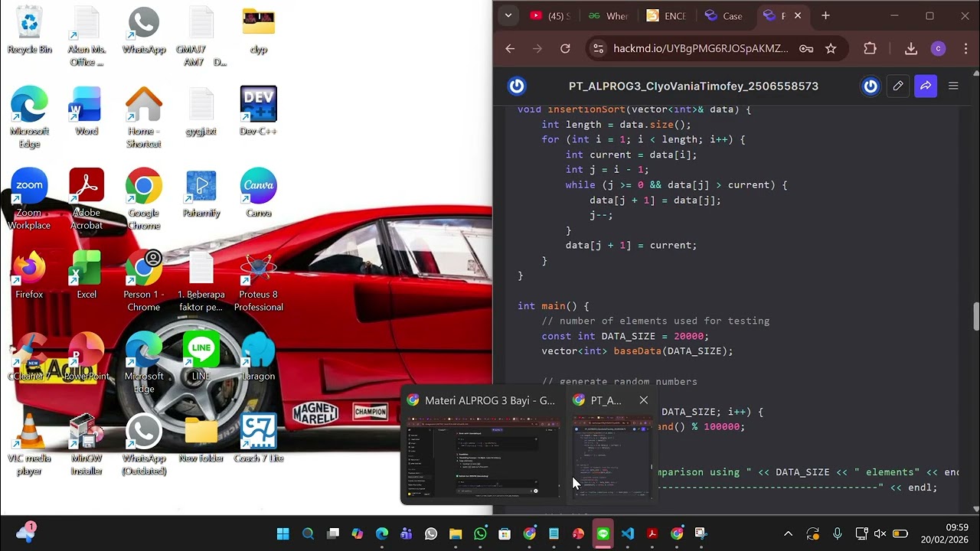Image resolution: width=980 pixels, height=551 pixels.
Task: Open the "New folder" on the desktop
Action: [x=201, y=439]
